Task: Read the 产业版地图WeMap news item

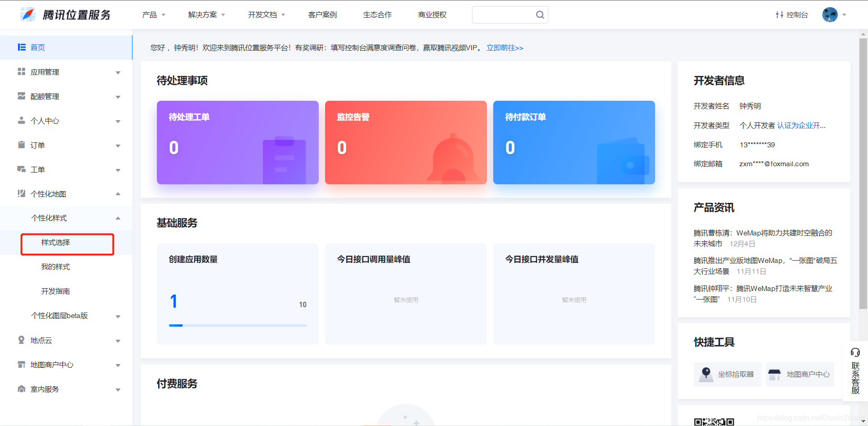Action: point(765,266)
